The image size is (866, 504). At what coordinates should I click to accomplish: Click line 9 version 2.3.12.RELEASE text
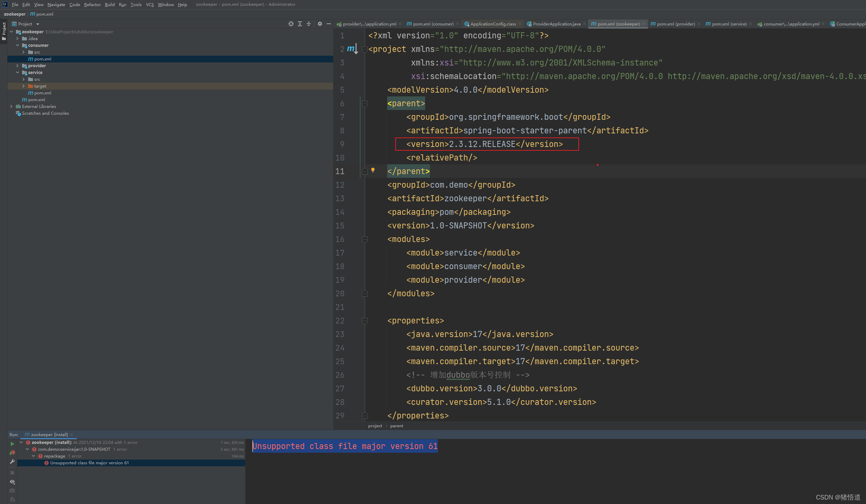pos(485,144)
